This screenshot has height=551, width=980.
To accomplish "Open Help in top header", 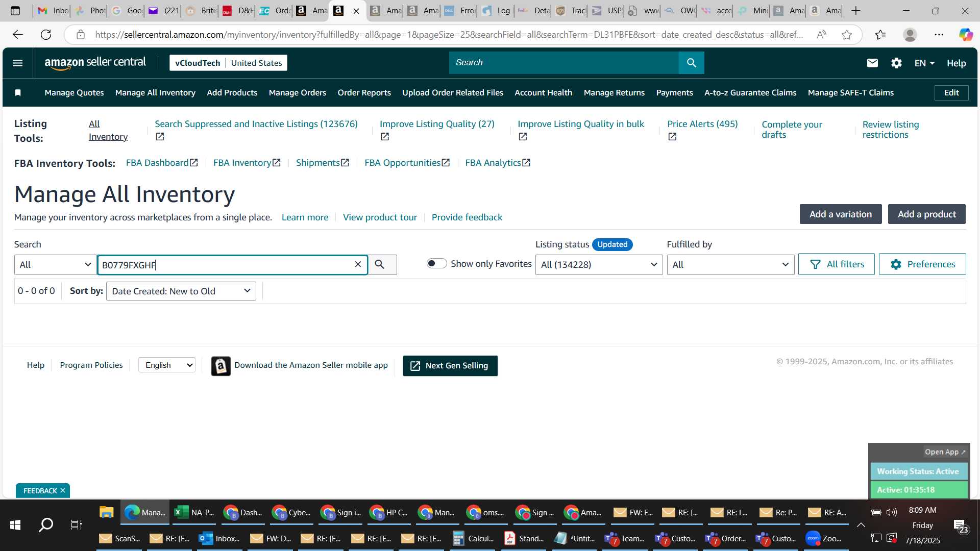I will click(x=956, y=63).
